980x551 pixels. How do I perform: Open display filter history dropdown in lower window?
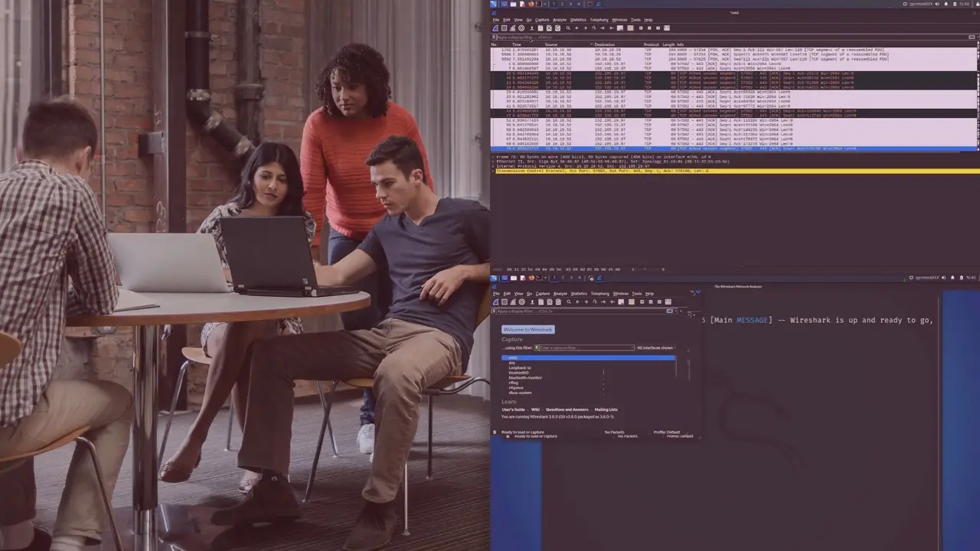(678, 311)
